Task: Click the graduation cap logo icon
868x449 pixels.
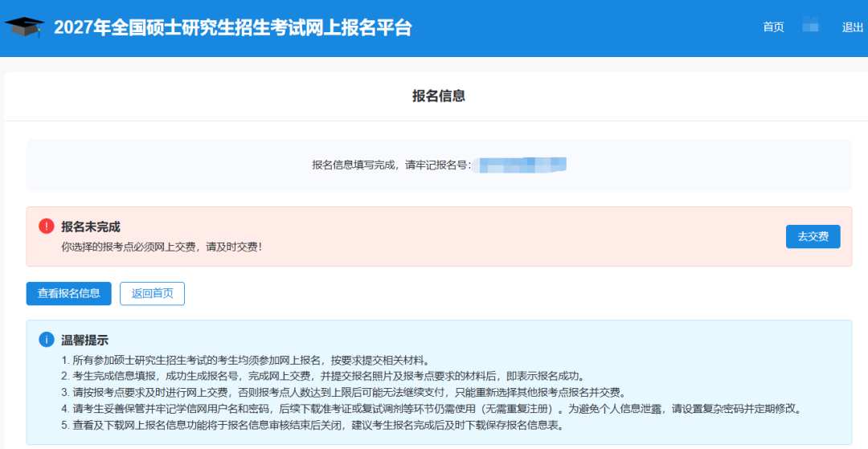Action: (x=24, y=27)
